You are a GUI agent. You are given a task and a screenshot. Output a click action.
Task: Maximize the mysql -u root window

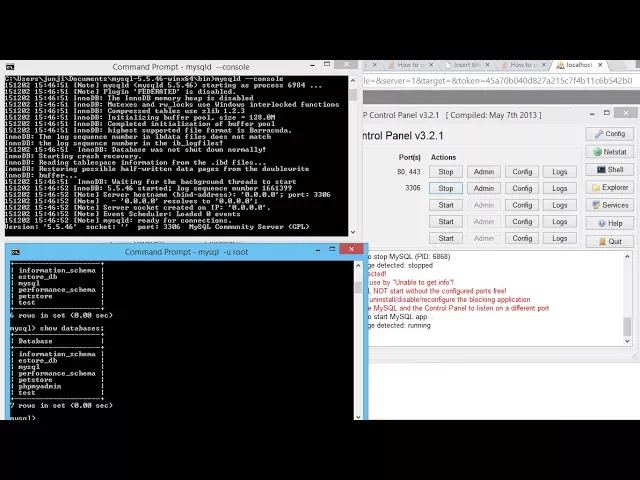(x=332, y=249)
